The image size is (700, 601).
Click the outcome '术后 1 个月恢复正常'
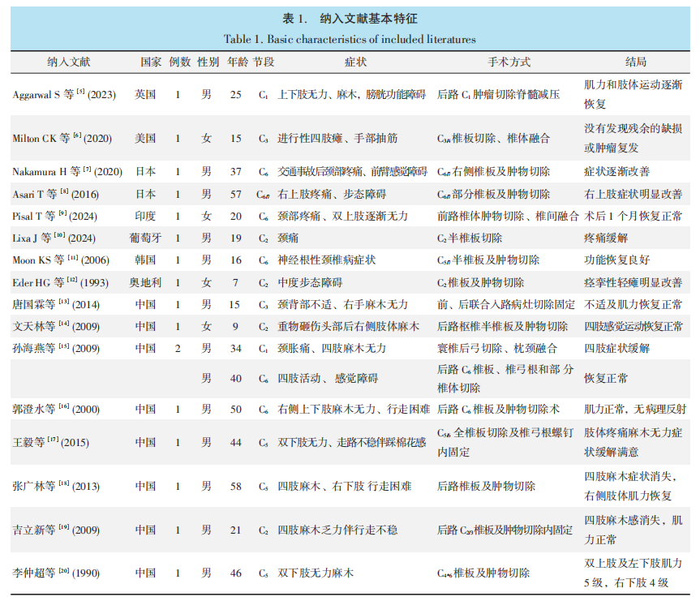633,216
